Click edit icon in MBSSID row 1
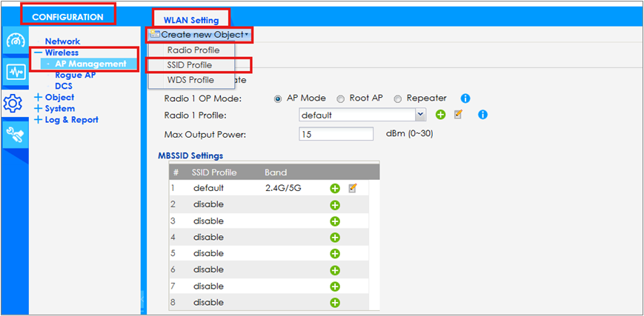 353,189
